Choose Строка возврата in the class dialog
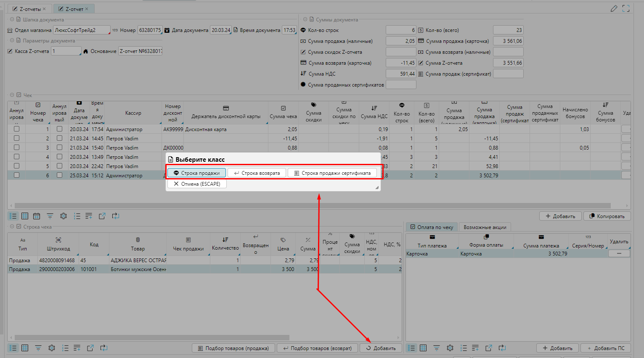Screen dimensions: 644x358 (x=257, y=173)
